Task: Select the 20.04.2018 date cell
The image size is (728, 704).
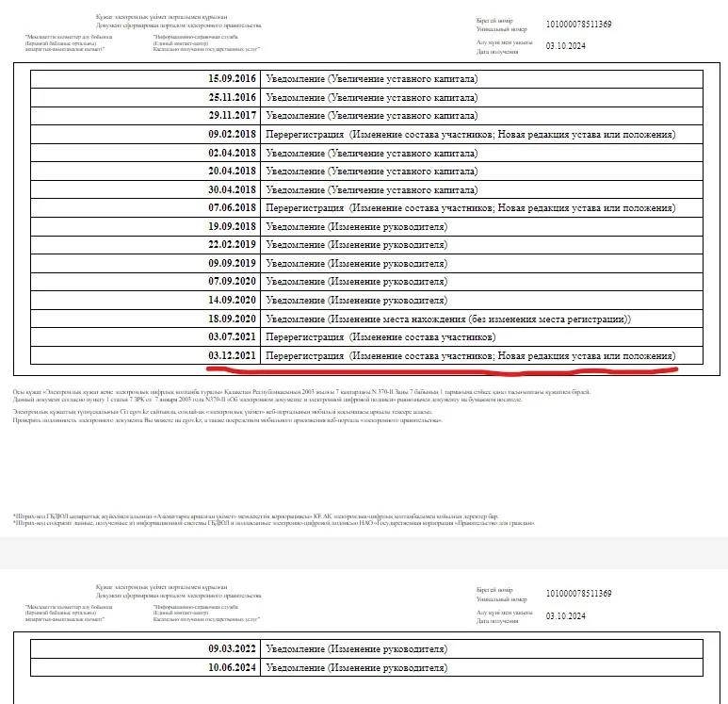Action: click(x=232, y=171)
